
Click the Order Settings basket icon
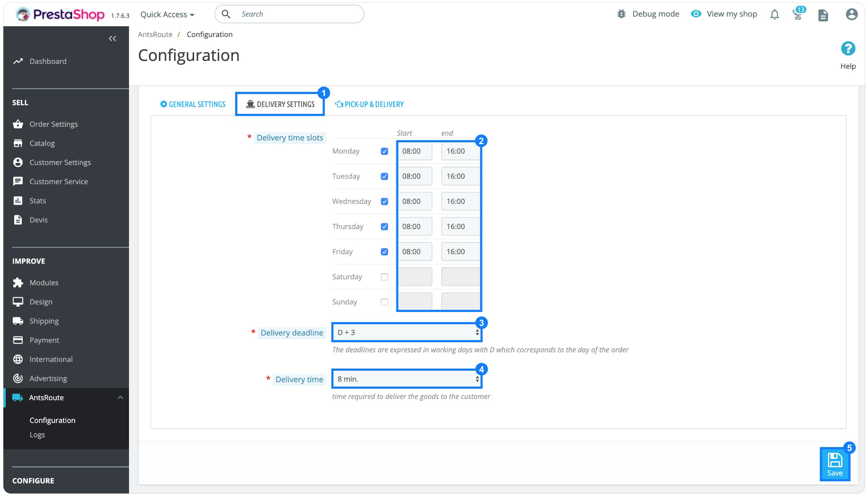[18, 124]
